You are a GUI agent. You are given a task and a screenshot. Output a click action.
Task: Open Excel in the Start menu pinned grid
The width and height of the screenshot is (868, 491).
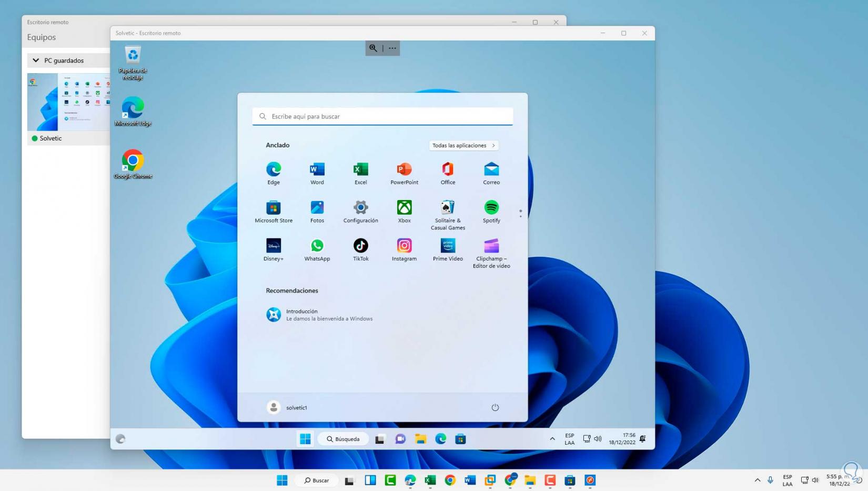coord(361,173)
